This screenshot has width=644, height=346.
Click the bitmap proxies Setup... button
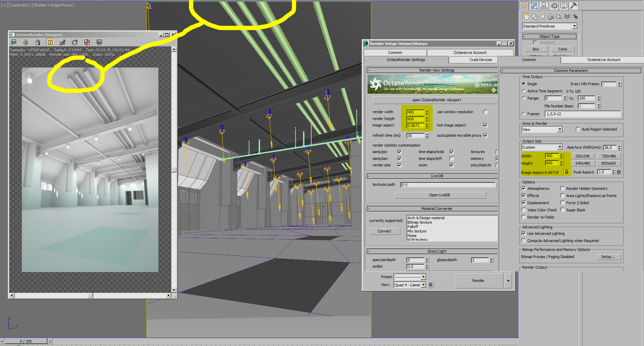coord(608,257)
